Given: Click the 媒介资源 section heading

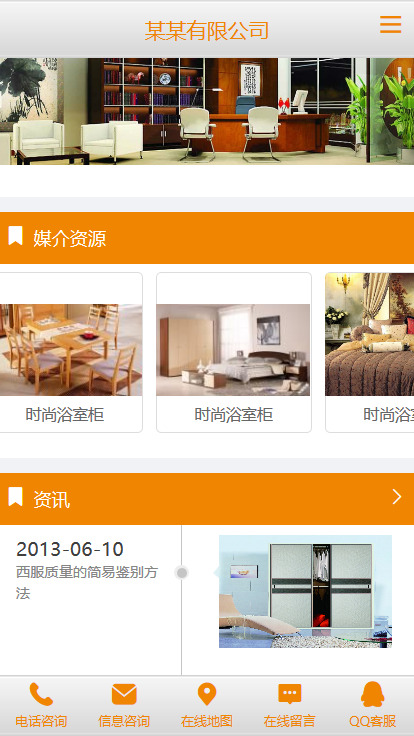Looking at the screenshot, I should pyautogui.click(x=69, y=239).
